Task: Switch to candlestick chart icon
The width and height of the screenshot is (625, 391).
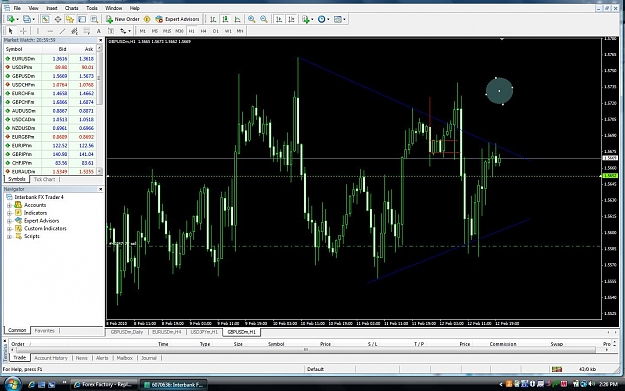Action: (225, 19)
